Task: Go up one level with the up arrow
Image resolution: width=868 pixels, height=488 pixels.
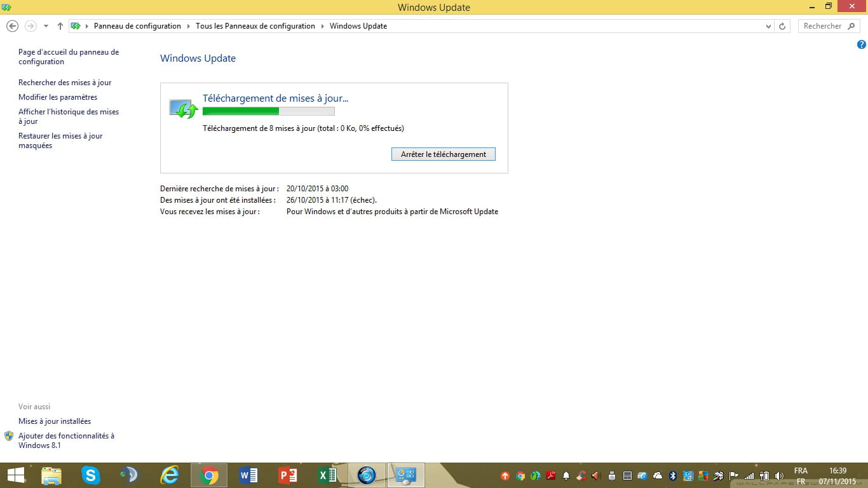Action: point(60,26)
